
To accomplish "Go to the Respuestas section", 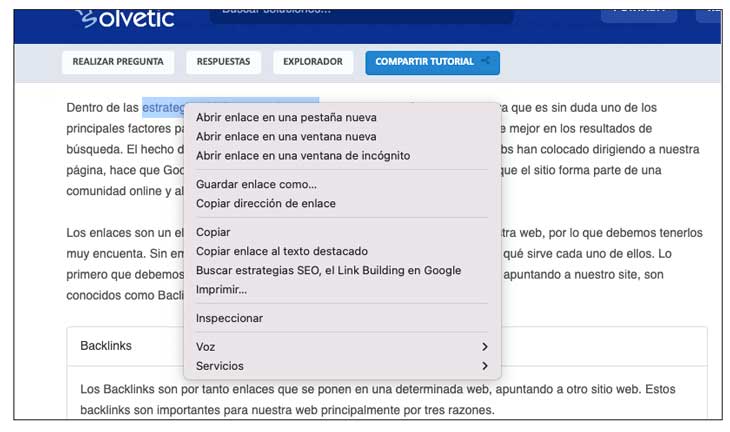I will (x=223, y=62).
